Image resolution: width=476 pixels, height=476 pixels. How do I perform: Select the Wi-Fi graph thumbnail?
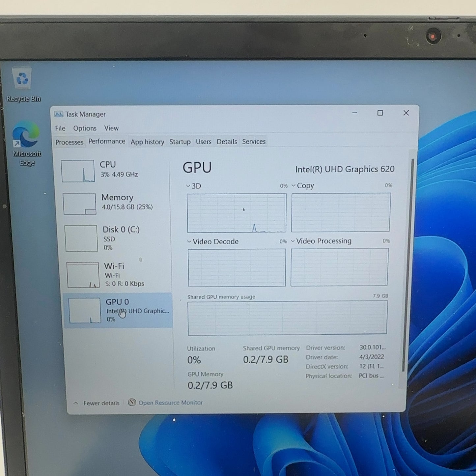click(83, 275)
